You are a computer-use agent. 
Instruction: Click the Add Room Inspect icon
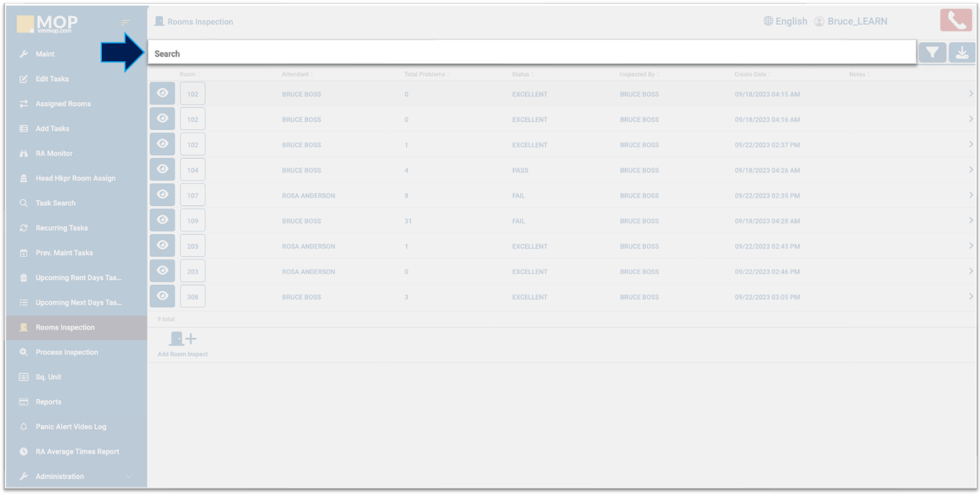click(182, 339)
